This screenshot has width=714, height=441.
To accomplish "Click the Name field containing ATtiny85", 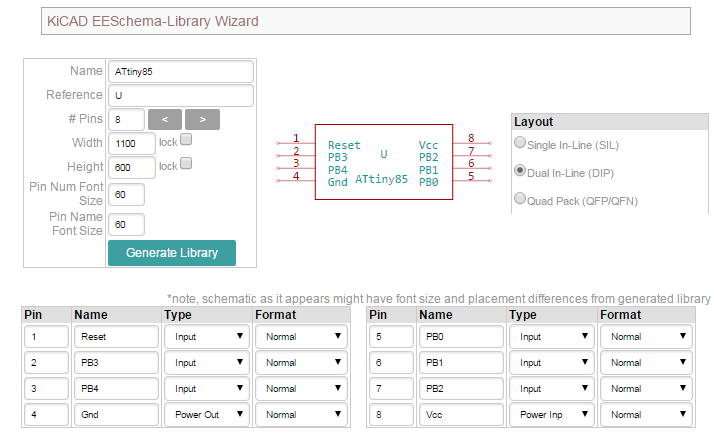I will 181,72.
